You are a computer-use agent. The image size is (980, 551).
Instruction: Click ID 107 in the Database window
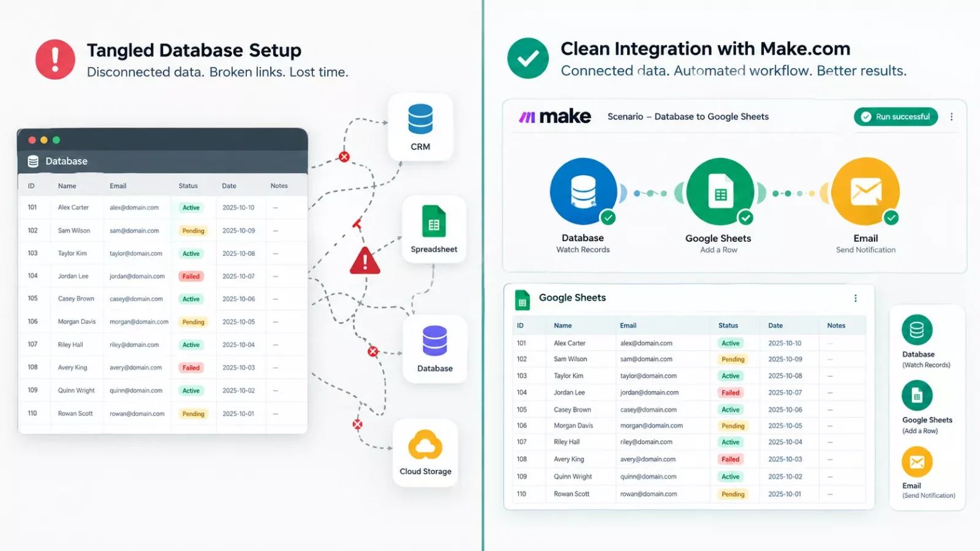pyautogui.click(x=32, y=344)
